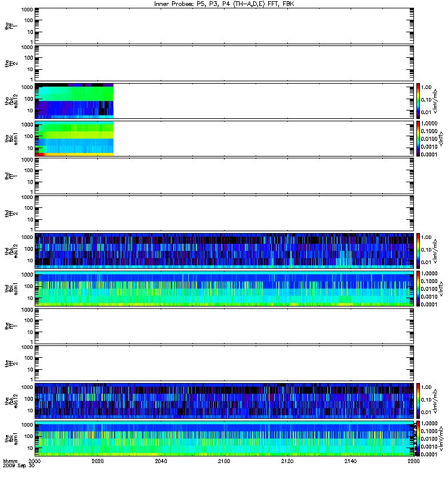
Task: Click the 'tha fbk scm1' y-axis label
Action: pyautogui.click(x=11, y=139)
